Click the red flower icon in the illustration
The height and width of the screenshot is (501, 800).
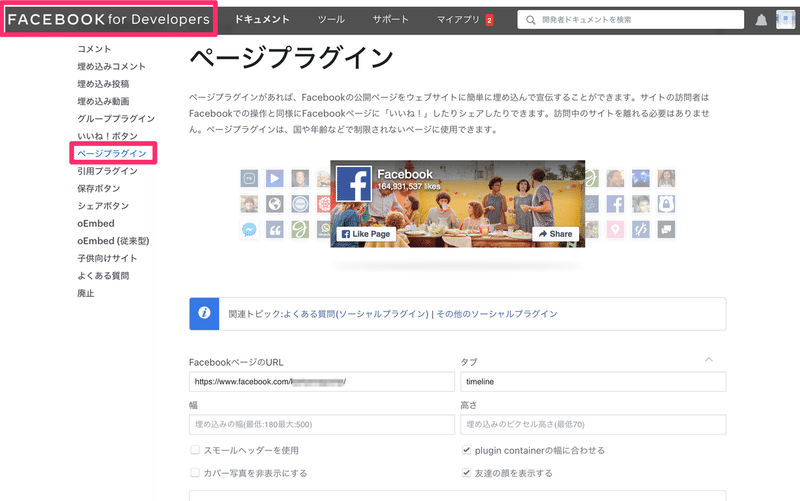point(324,204)
